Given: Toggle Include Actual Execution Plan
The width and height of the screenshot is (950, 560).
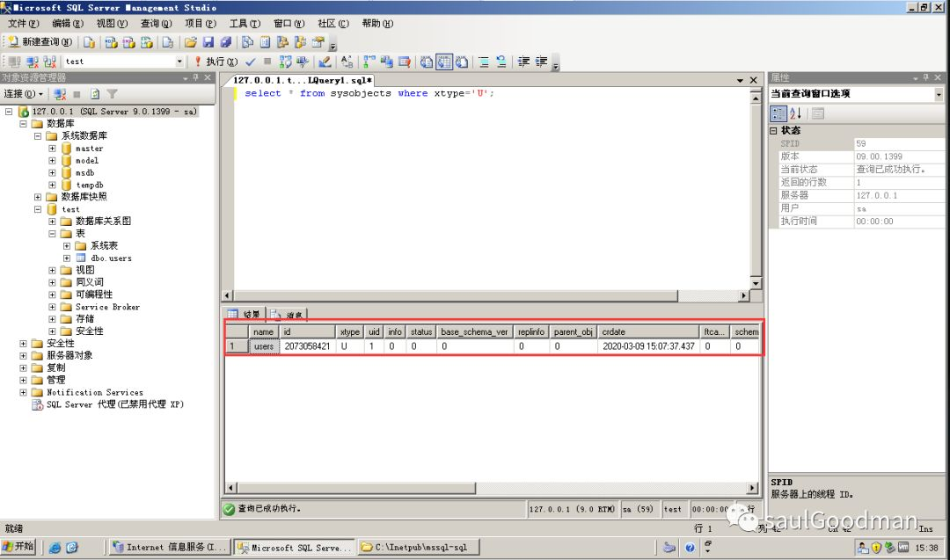Looking at the screenshot, I should pyautogui.click(x=369, y=62).
